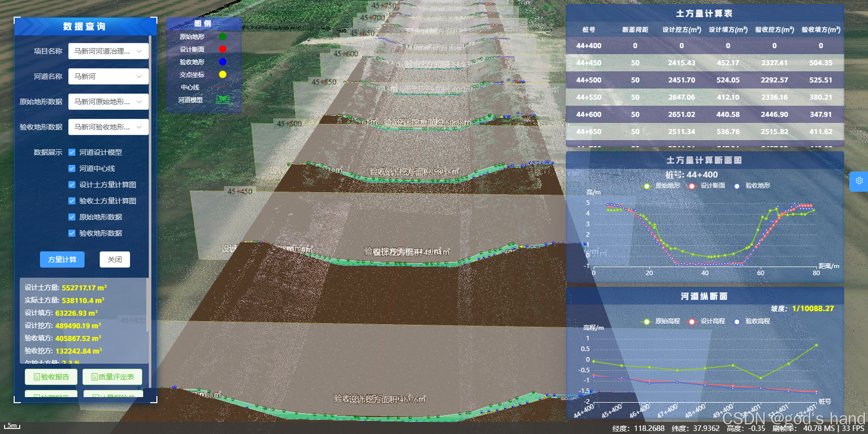Viewport: 868px width, 434px height.
Task: Click the 河道模型 legend icon
Action: pyautogui.click(x=223, y=100)
